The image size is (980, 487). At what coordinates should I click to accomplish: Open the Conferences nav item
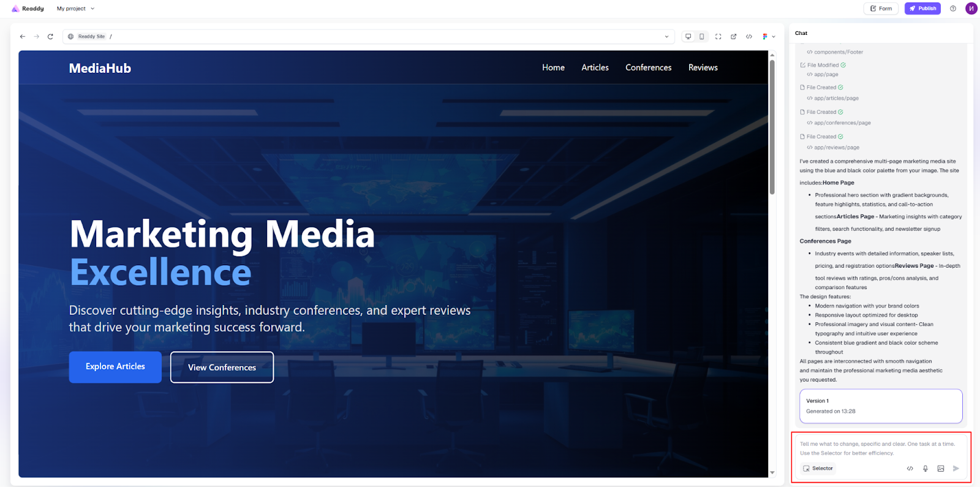(x=649, y=68)
